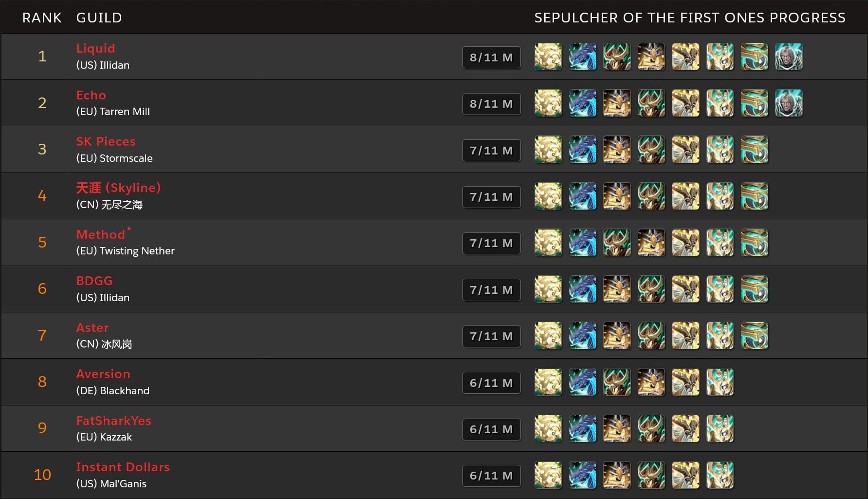Click the RANK column header

click(x=42, y=18)
